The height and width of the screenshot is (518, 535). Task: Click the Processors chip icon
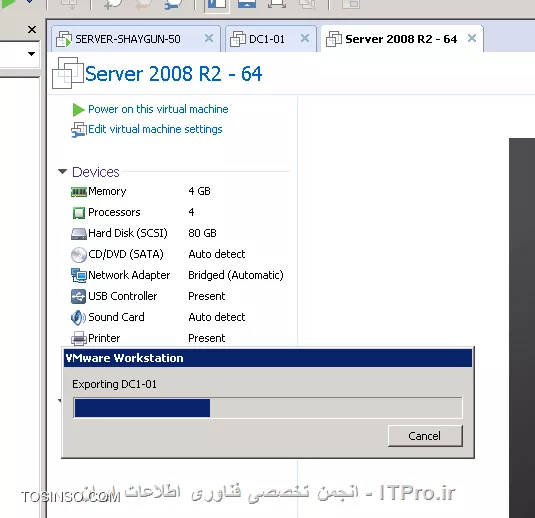coord(79,213)
